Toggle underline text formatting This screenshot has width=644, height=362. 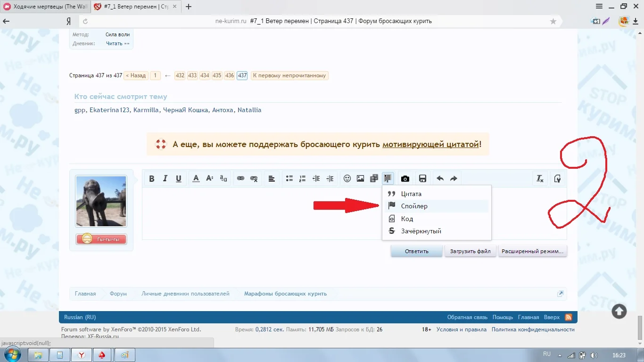179,179
